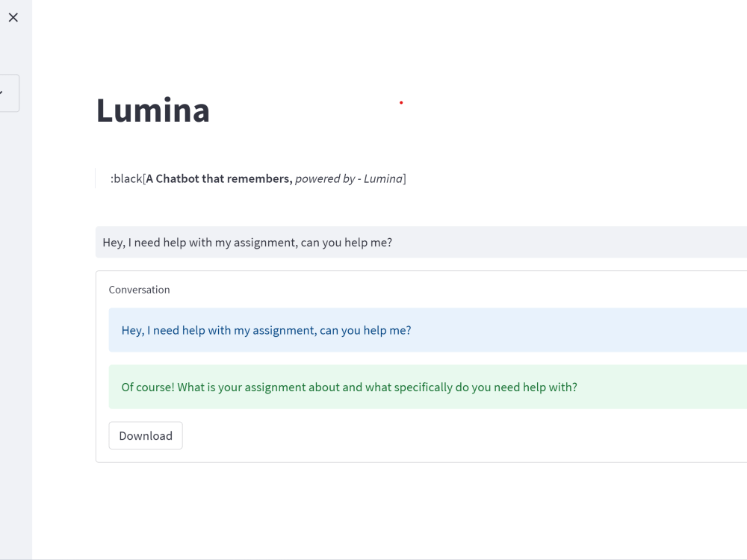
Task: Click the Lumina page title heading
Action: click(152, 111)
